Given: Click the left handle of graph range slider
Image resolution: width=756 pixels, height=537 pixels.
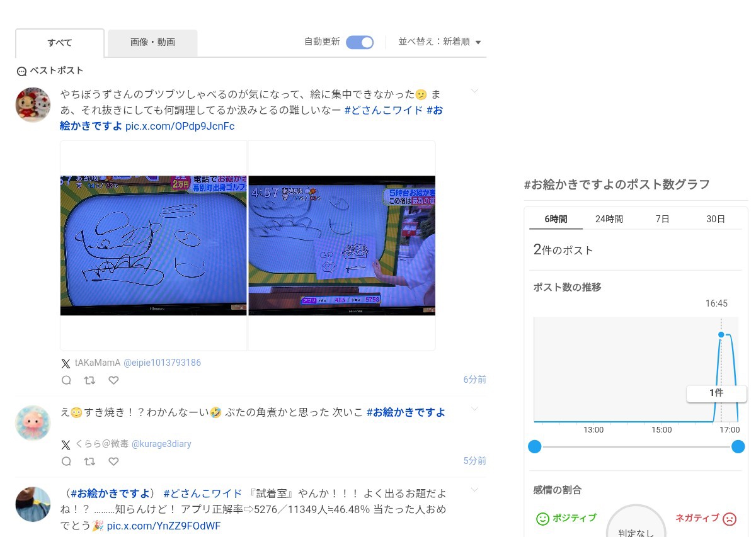Looking at the screenshot, I should tap(535, 446).
